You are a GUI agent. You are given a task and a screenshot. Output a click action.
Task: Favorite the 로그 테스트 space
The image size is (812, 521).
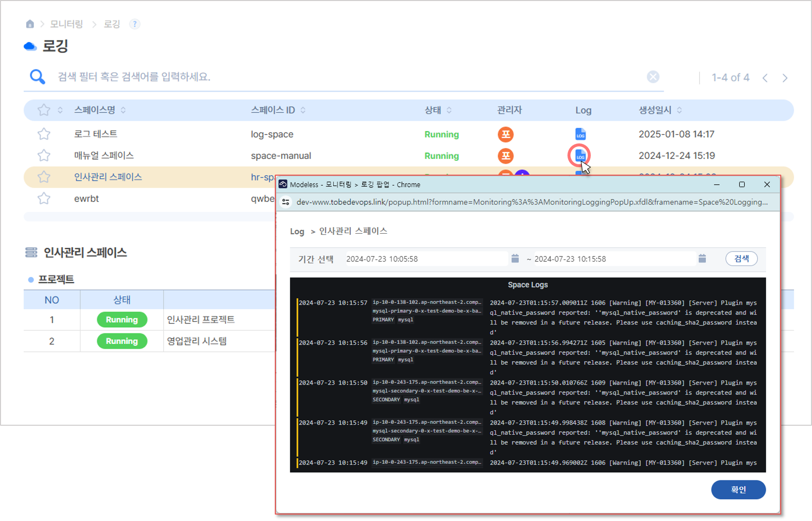44,133
